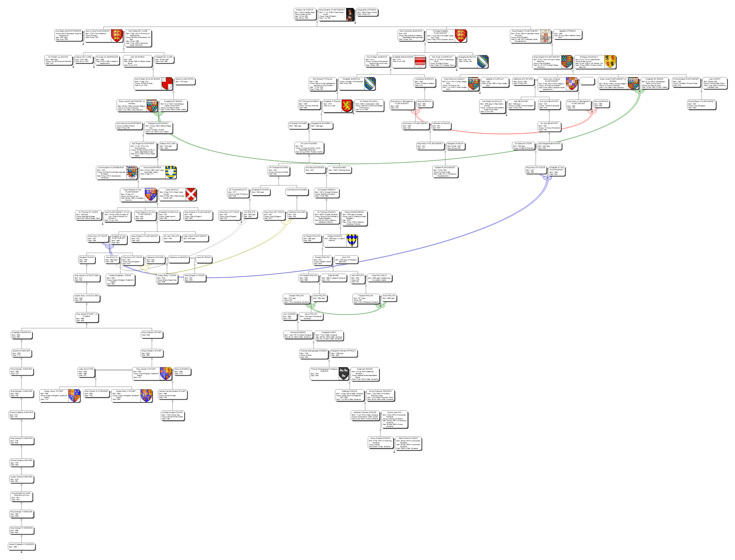This screenshot has height=560, width=735.
Task: Click Elizabeth Badlesmere's red and white striped shield
Action: 420,62
